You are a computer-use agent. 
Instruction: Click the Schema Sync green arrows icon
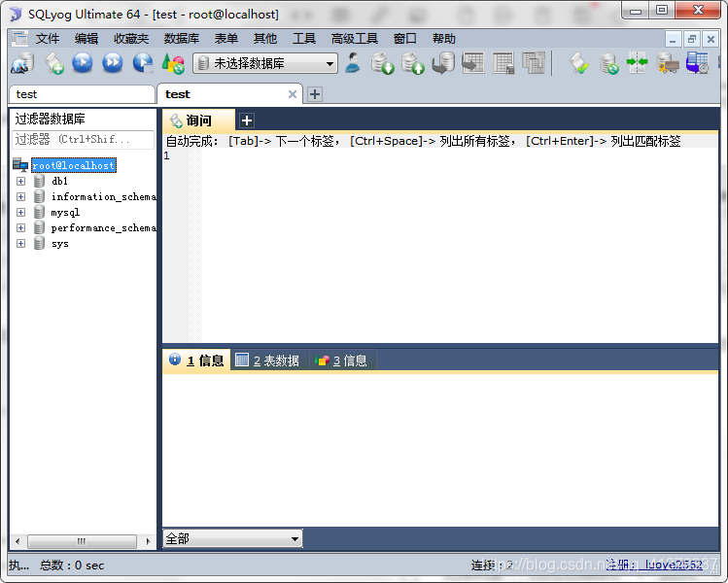637,62
